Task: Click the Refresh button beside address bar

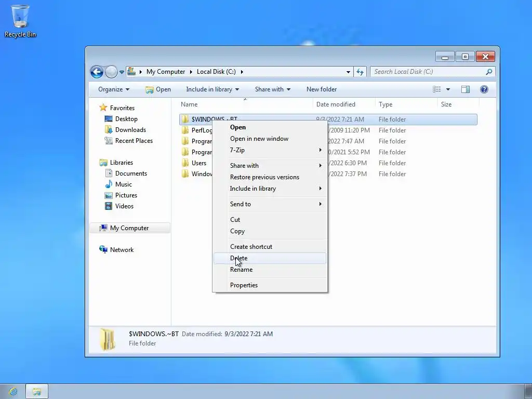Action: pos(360,72)
